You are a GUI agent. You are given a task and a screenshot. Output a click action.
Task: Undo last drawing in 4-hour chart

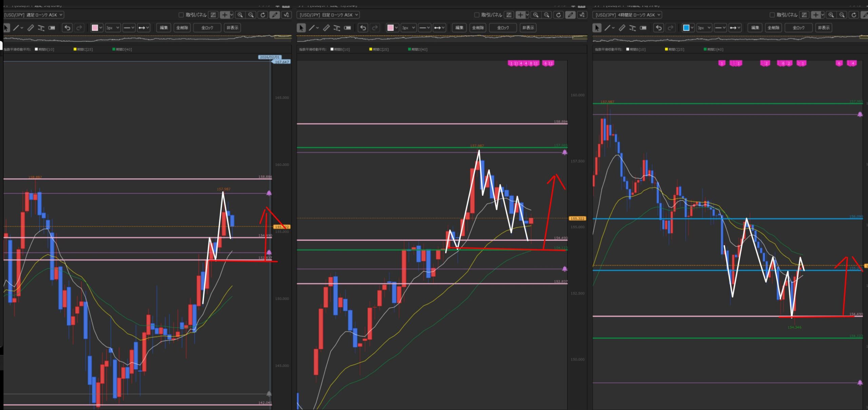tap(658, 28)
